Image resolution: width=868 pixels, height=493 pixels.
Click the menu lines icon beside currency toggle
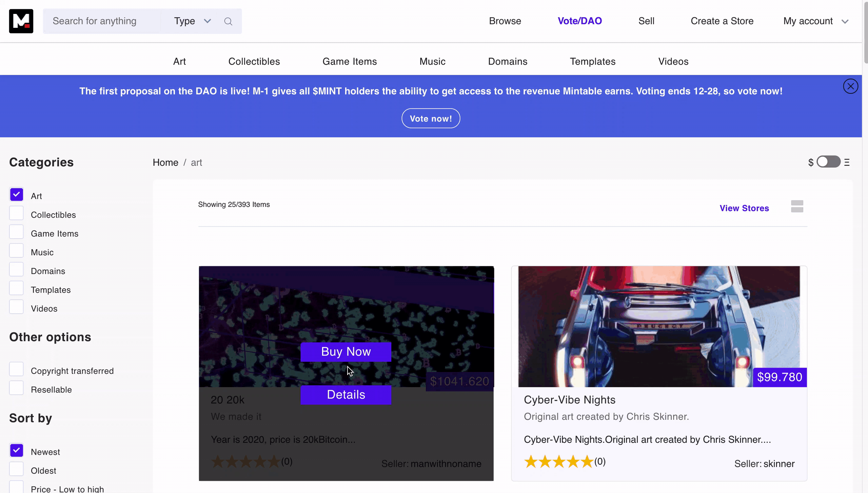point(847,162)
